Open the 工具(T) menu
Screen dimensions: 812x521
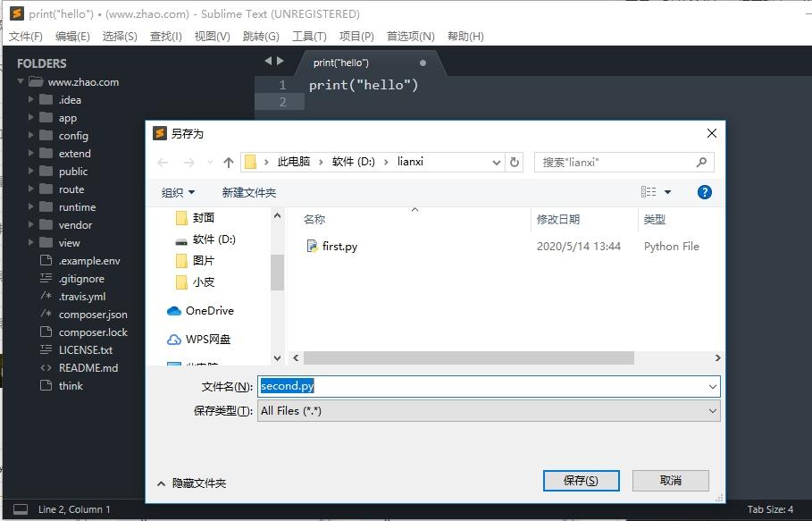pos(309,37)
